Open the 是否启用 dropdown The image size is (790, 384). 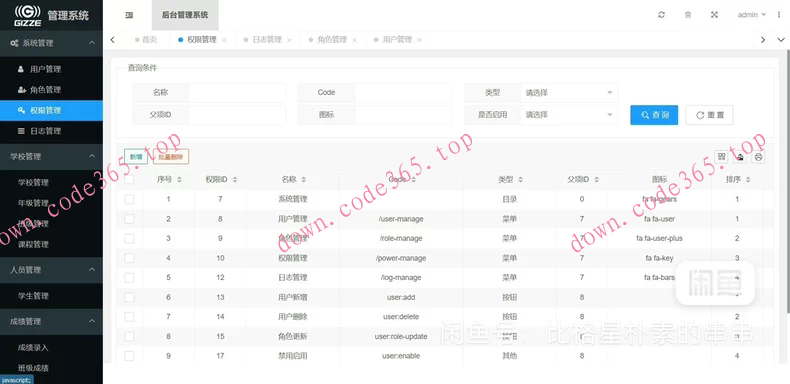click(x=568, y=115)
